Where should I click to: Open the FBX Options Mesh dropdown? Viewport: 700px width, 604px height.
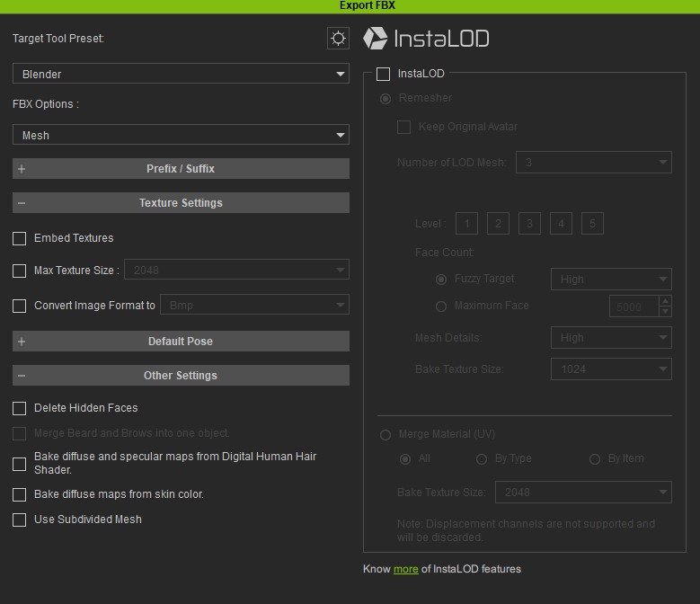coord(181,135)
